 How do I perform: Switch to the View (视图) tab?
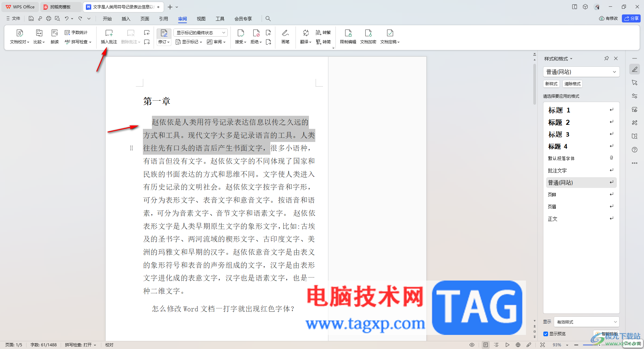point(201,19)
